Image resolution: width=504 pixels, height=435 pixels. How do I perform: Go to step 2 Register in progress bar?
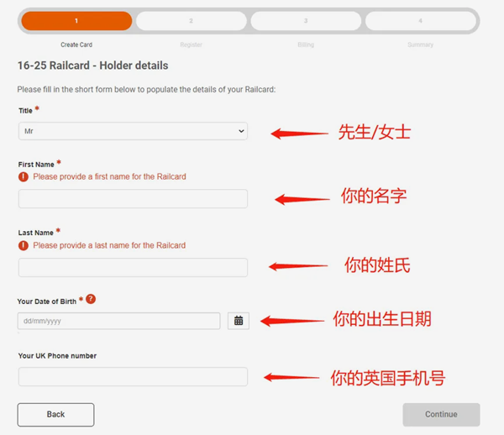(x=191, y=21)
